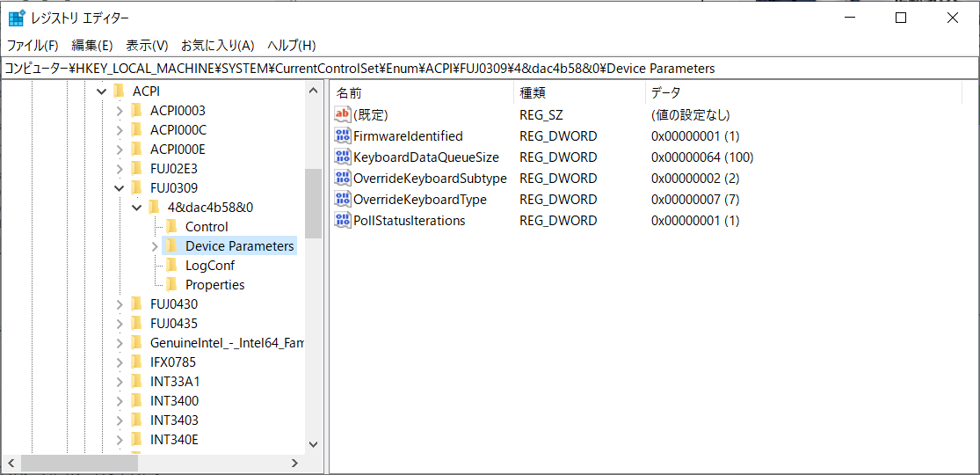The height and width of the screenshot is (475, 980).
Task: Select the LogConf tree key
Action: click(x=209, y=266)
